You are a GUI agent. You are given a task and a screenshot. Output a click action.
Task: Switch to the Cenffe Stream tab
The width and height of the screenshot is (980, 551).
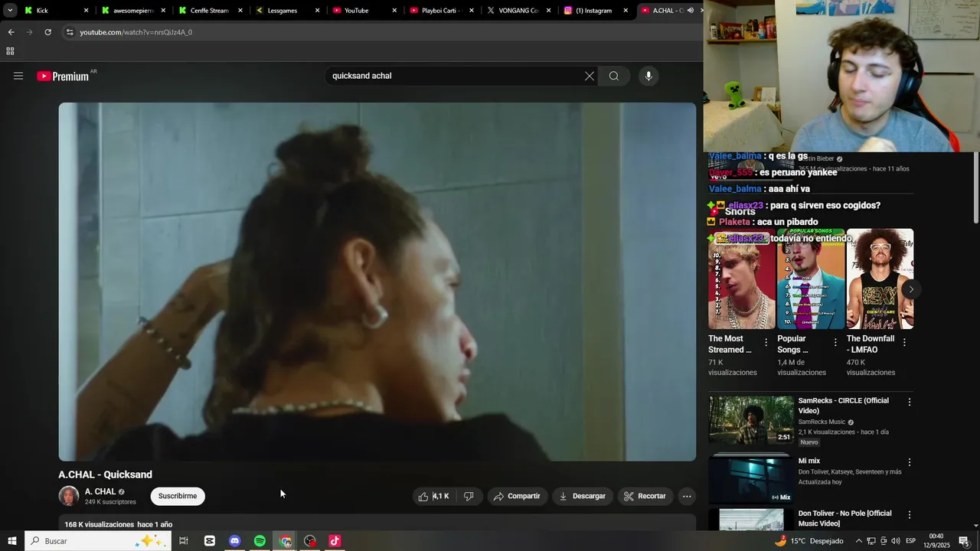[209, 11]
